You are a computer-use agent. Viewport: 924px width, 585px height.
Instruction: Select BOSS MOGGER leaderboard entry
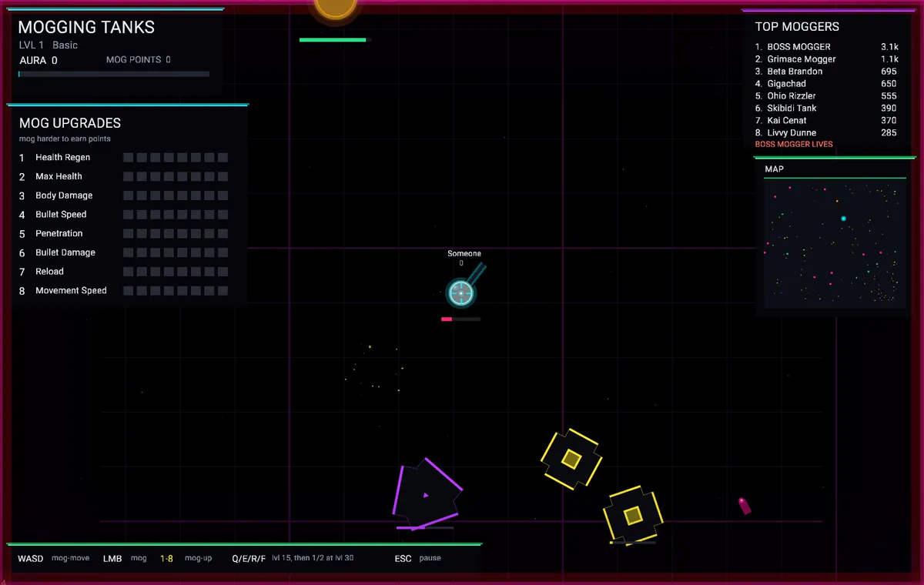click(x=825, y=47)
